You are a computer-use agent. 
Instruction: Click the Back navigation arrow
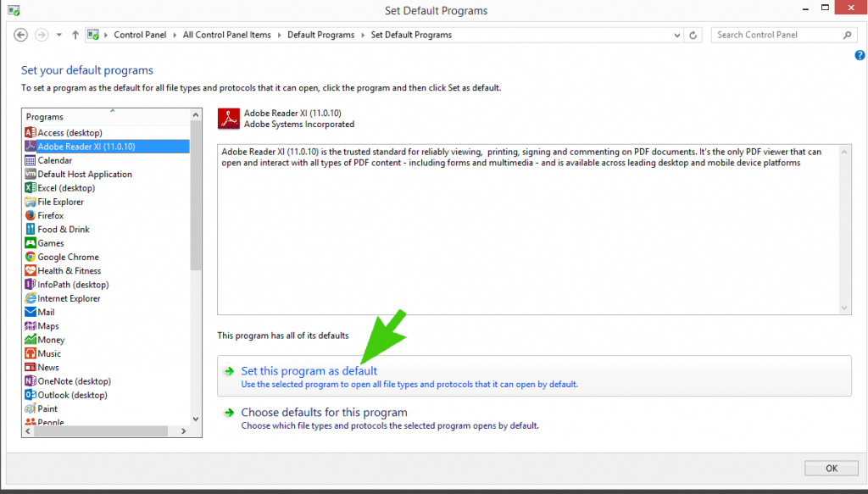click(20, 35)
